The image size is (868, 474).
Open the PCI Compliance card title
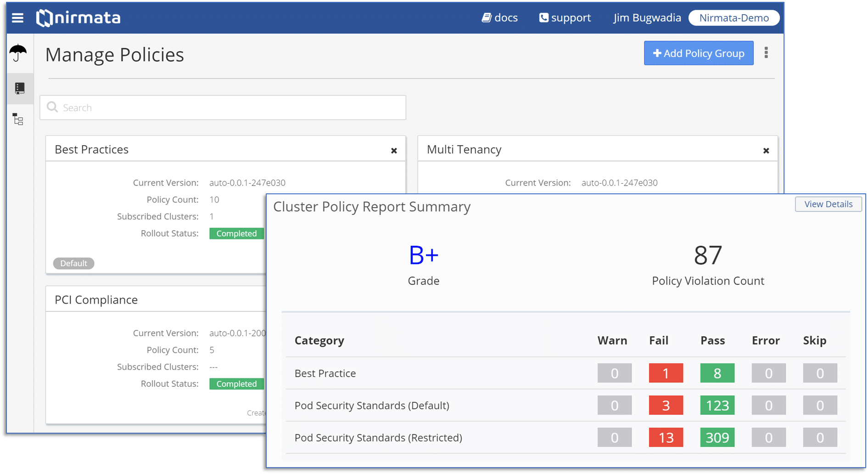point(96,299)
